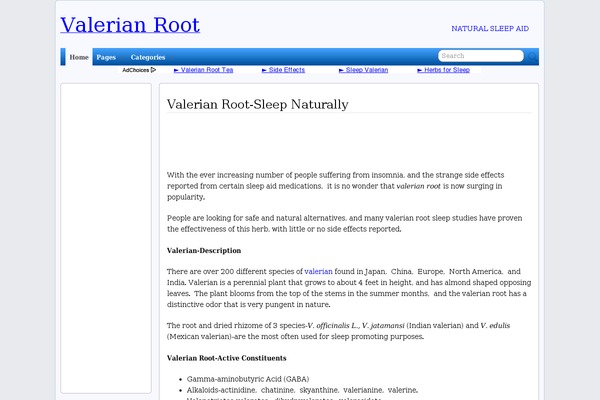Screen dimensions: 600x400
Task: Open the Valerian Root site title link
Action: pos(130,25)
